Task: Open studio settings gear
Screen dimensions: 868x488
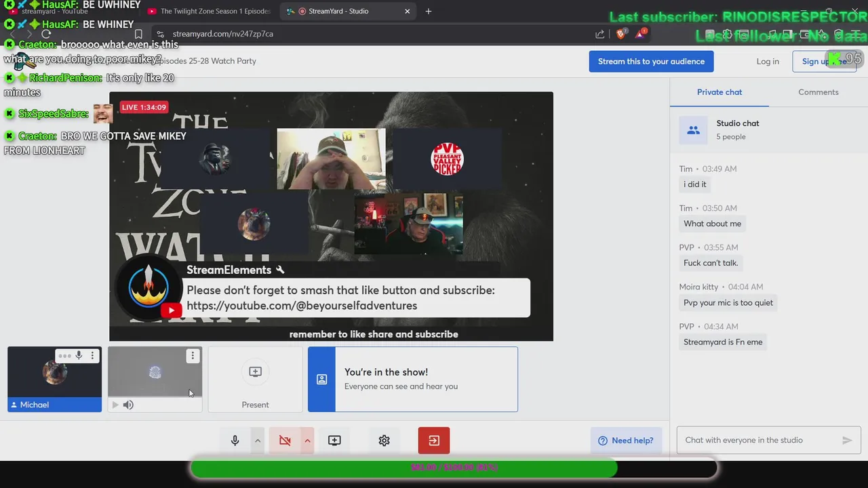Action: pyautogui.click(x=384, y=441)
